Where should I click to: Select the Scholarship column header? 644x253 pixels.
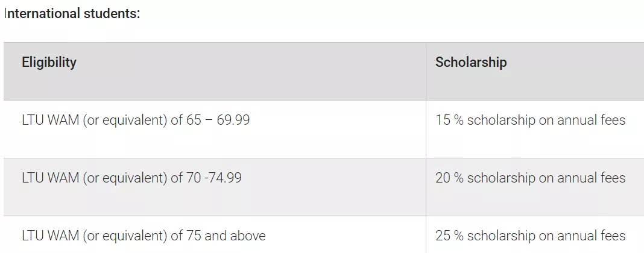470,62
